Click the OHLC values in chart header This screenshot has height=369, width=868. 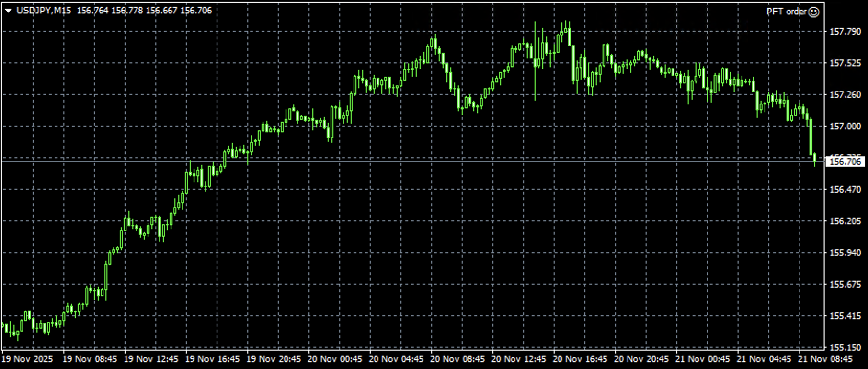144,11
